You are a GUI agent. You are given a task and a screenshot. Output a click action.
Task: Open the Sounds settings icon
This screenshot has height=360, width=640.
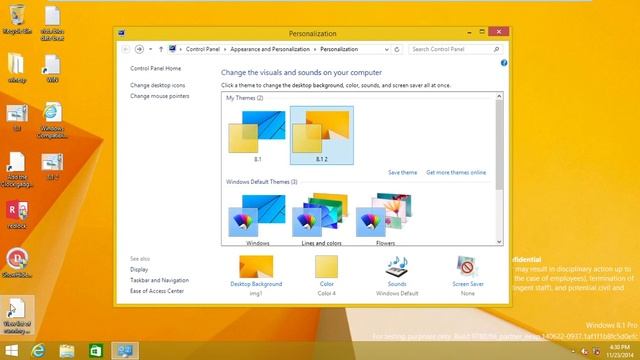[x=397, y=267]
